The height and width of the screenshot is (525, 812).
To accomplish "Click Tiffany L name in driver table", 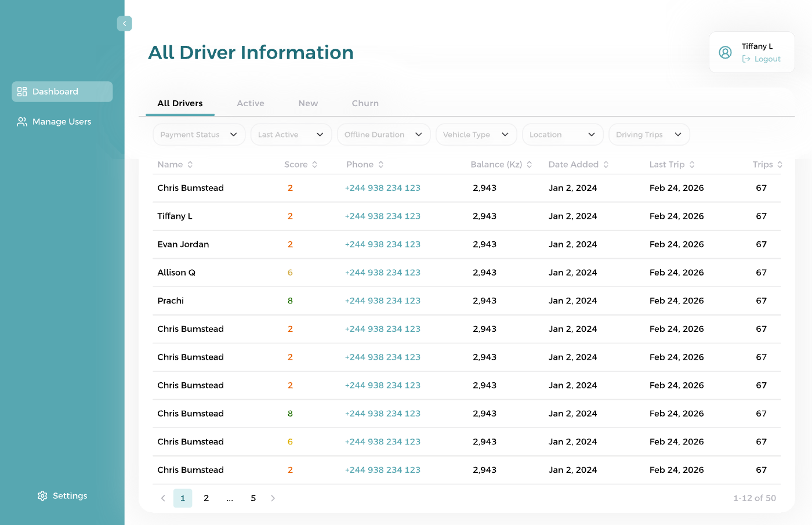I will click(x=175, y=216).
